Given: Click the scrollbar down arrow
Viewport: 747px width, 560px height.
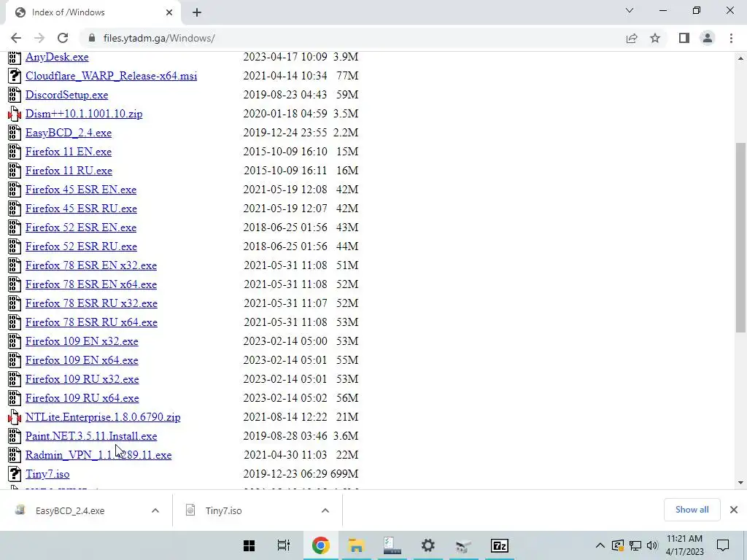Looking at the screenshot, I should pyautogui.click(x=740, y=483).
